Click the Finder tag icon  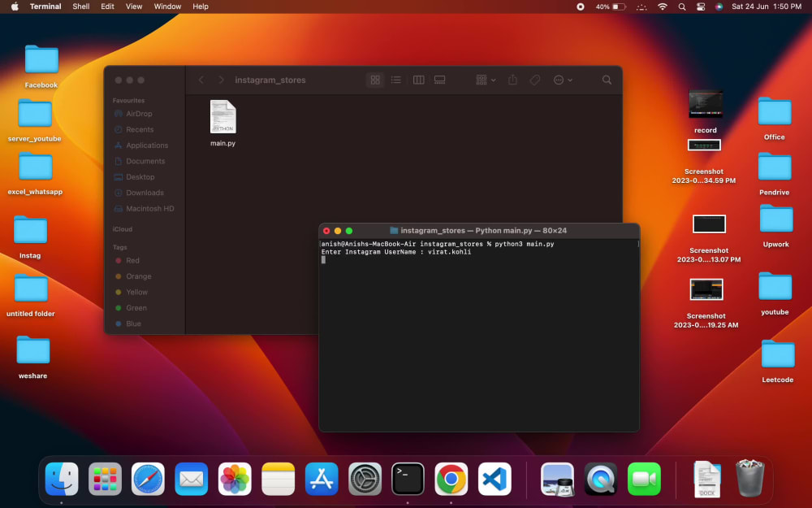pyautogui.click(x=535, y=80)
